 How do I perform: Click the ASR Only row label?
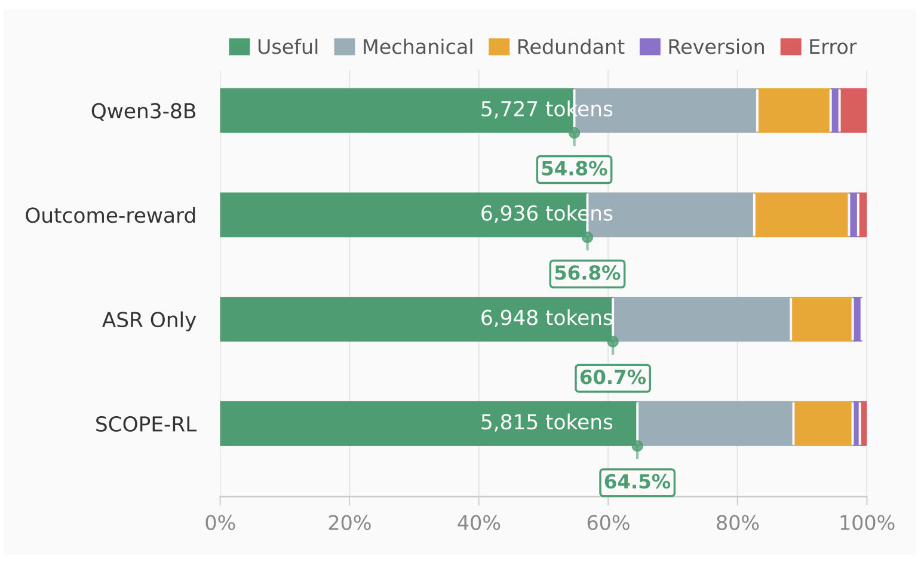(x=149, y=320)
